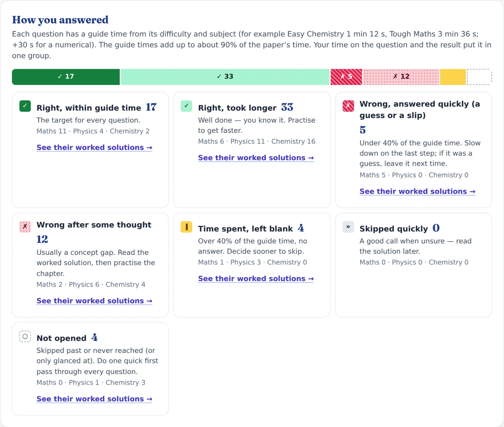Click the "A good call when unsure" description

tap(415, 246)
